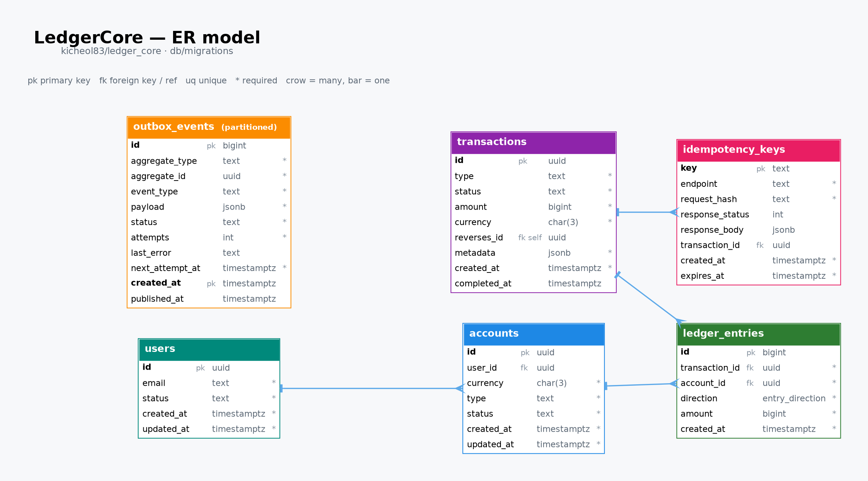Select the transactions table header
The width and height of the screenshot is (868, 481).
(534, 143)
